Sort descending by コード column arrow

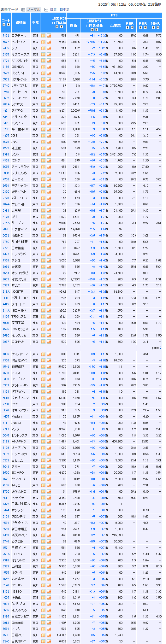coord(8,25)
